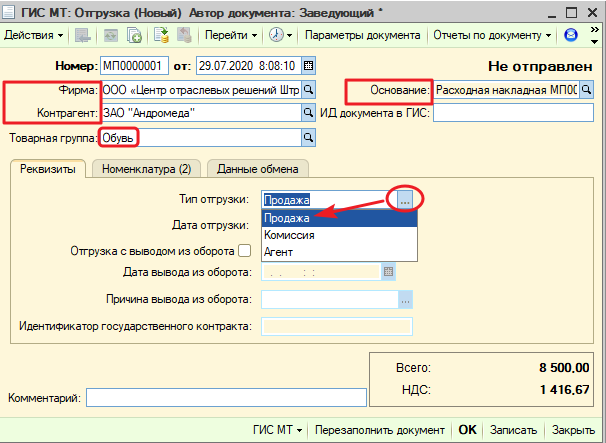Click the OK button
Image resolution: width=606 pixels, height=443 pixels.
[x=467, y=430]
